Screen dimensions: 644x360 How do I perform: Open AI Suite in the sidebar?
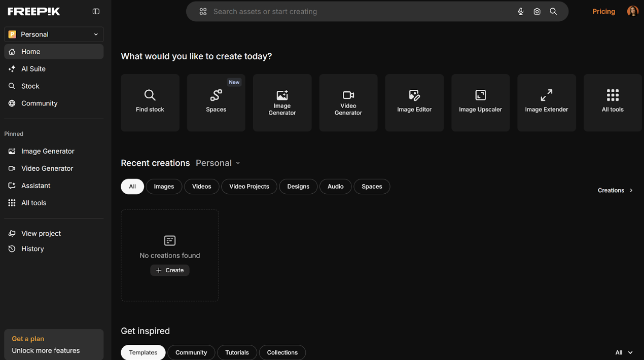point(33,69)
